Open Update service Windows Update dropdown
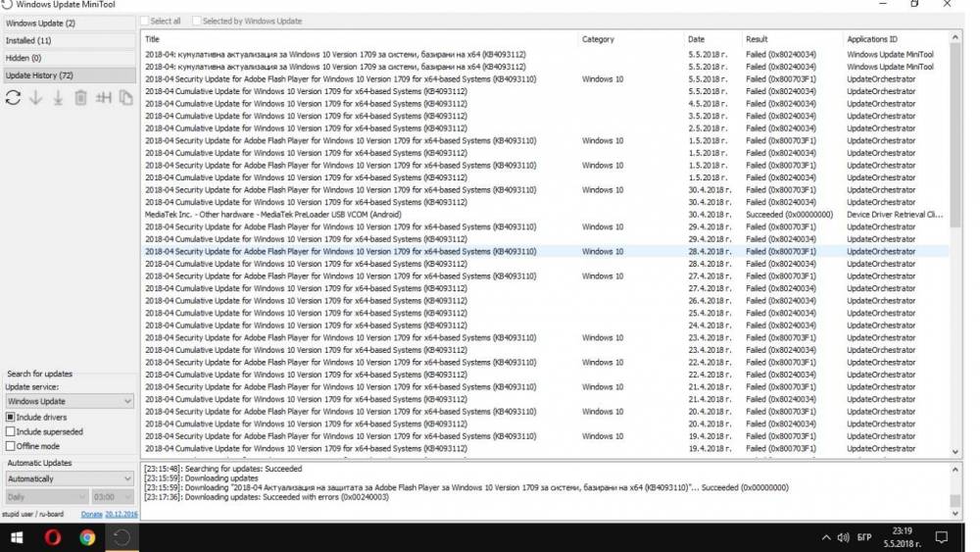The image size is (980, 552). pyautogui.click(x=70, y=401)
